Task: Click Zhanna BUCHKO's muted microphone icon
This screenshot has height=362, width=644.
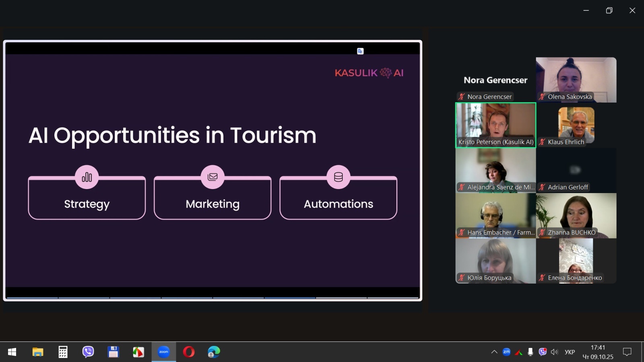Action: (542, 232)
